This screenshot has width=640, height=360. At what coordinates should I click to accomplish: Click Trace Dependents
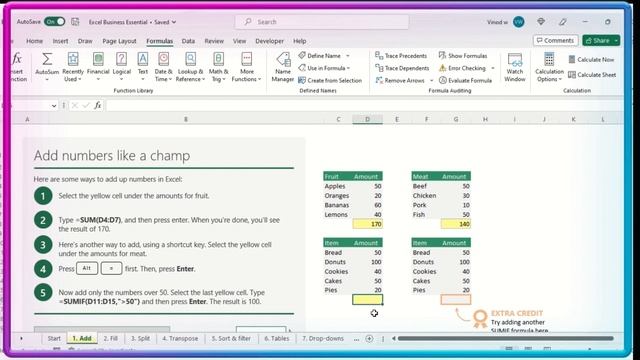(x=402, y=68)
